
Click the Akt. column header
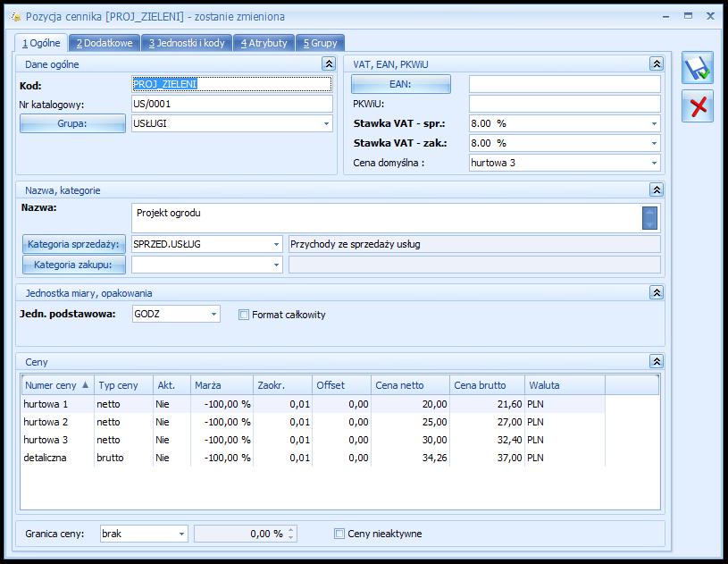(172, 385)
